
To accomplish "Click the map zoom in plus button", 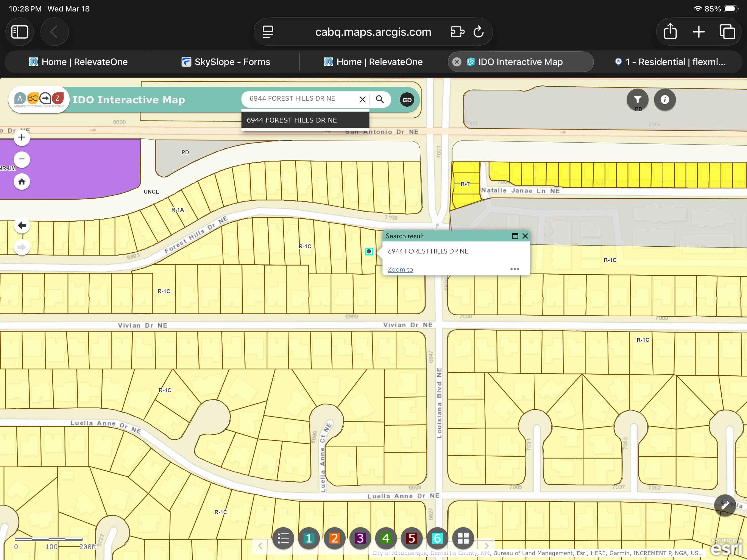I will [22, 138].
